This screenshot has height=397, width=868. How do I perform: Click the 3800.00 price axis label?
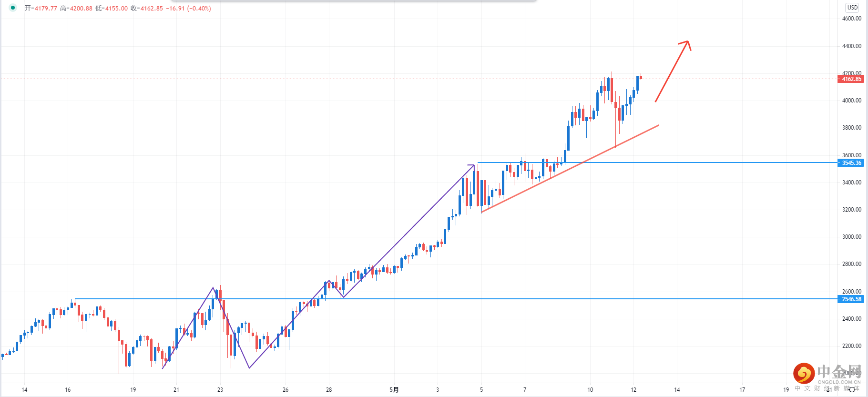[x=851, y=128]
